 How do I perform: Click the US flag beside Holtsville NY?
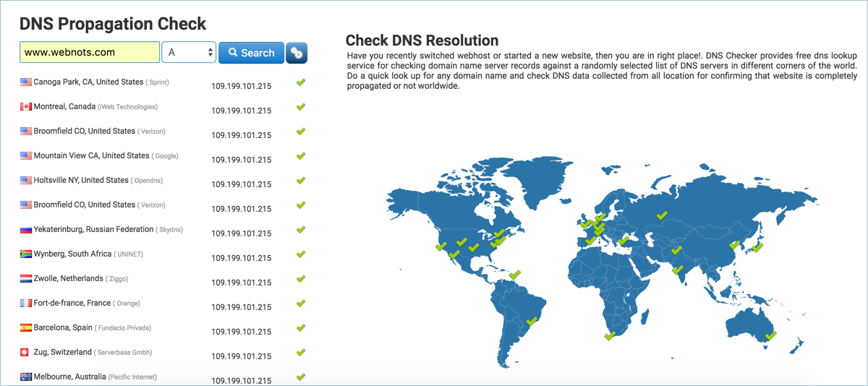26,181
